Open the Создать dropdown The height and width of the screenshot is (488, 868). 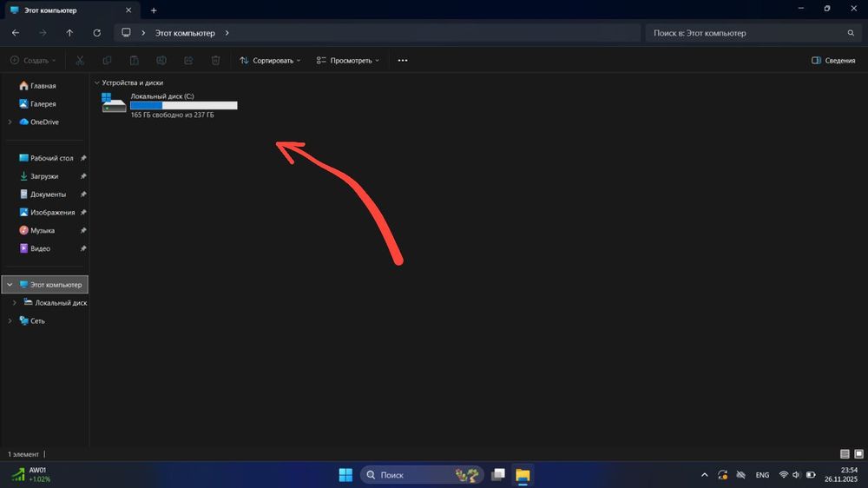(x=33, y=61)
